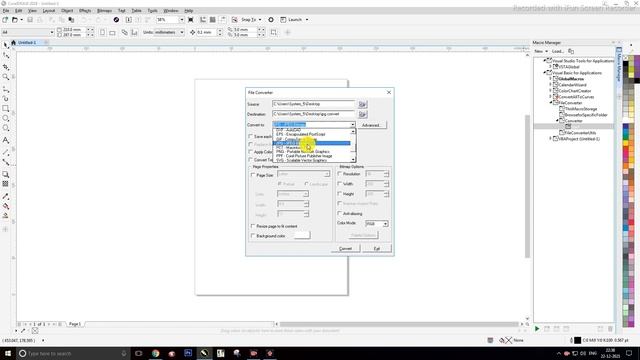
Task: Open the Layout menu
Action: (x=49, y=11)
